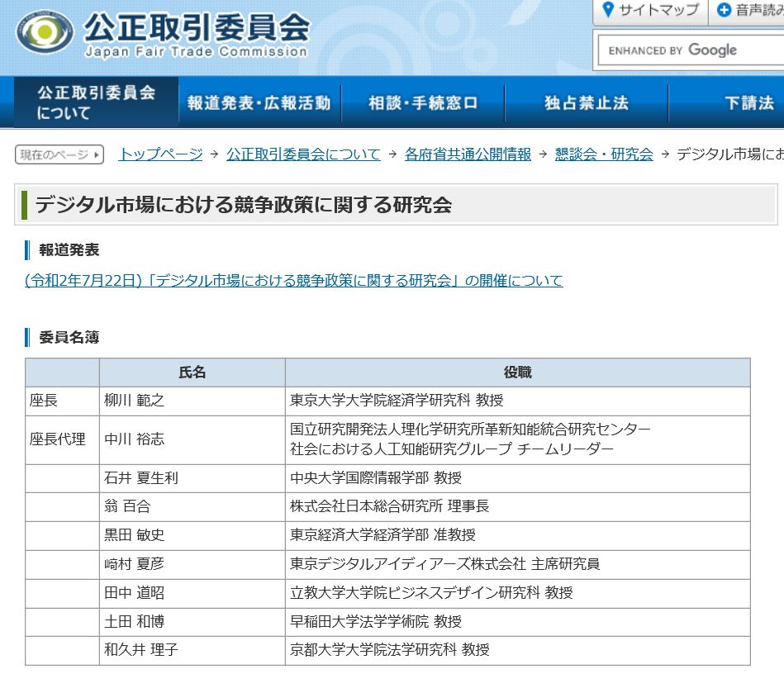Click the name 中川 裕志
Viewport: 784px width, 674px height.
pos(134,439)
